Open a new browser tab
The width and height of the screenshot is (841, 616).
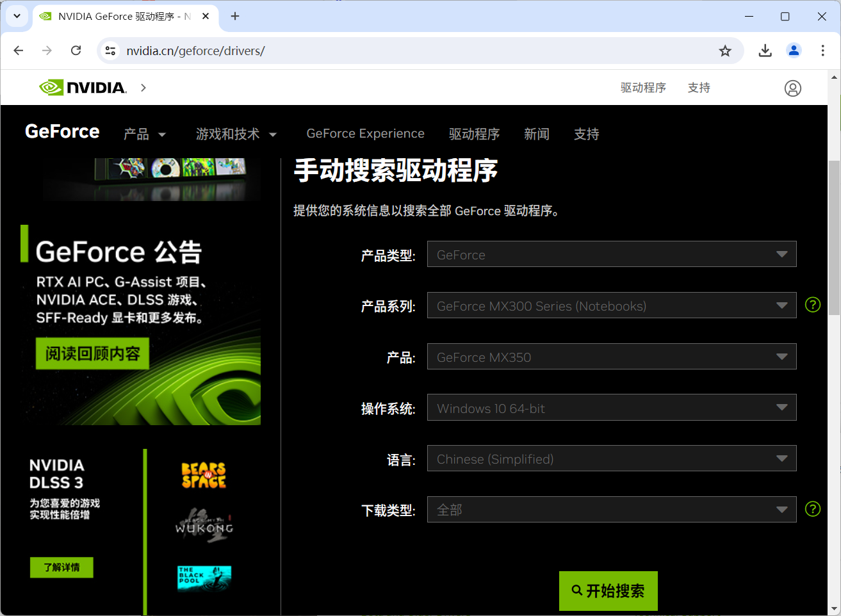point(235,16)
